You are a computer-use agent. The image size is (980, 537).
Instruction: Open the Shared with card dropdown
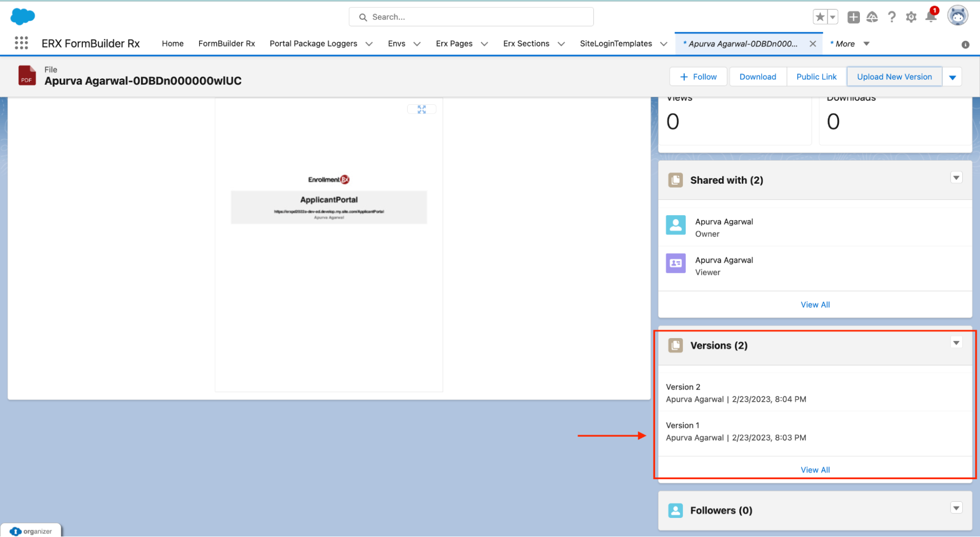(956, 177)
